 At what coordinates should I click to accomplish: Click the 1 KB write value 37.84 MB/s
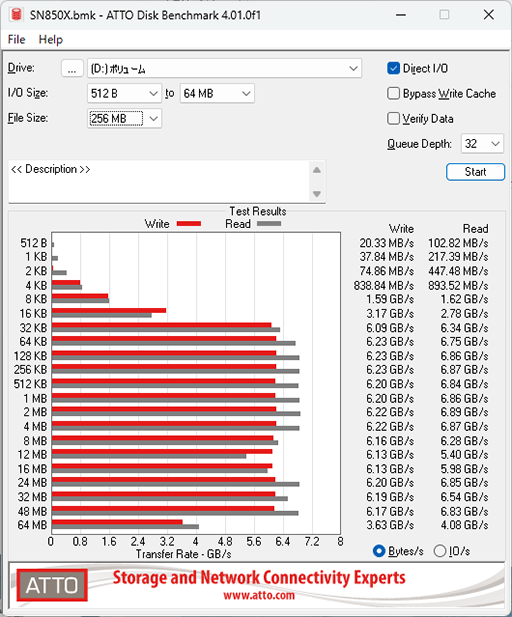pos(387,257)
